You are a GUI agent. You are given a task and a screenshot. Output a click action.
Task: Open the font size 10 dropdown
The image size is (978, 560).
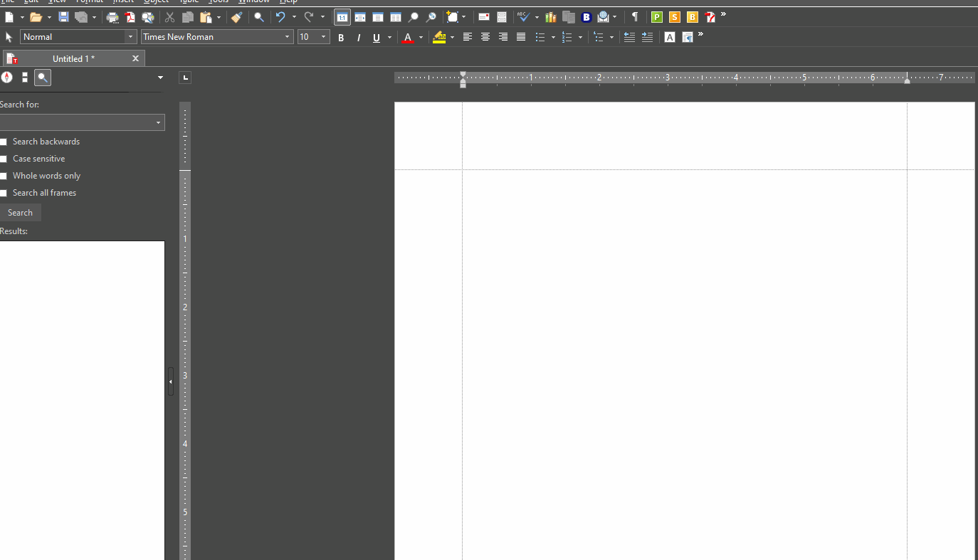(324, 37)
